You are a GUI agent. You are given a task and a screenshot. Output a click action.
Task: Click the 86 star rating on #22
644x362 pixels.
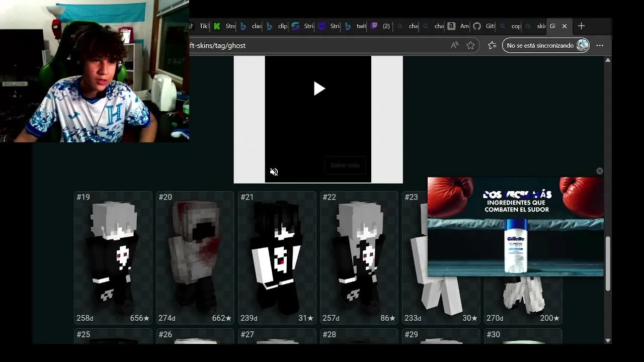387,318
